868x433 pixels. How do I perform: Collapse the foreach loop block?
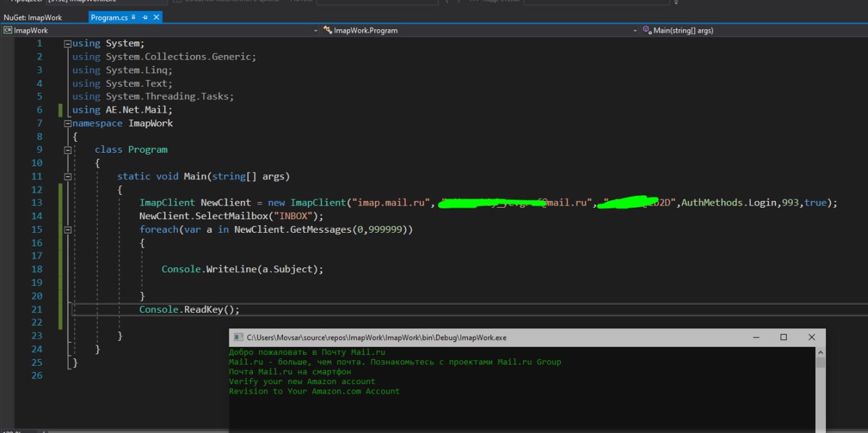[x=67, y=229]
